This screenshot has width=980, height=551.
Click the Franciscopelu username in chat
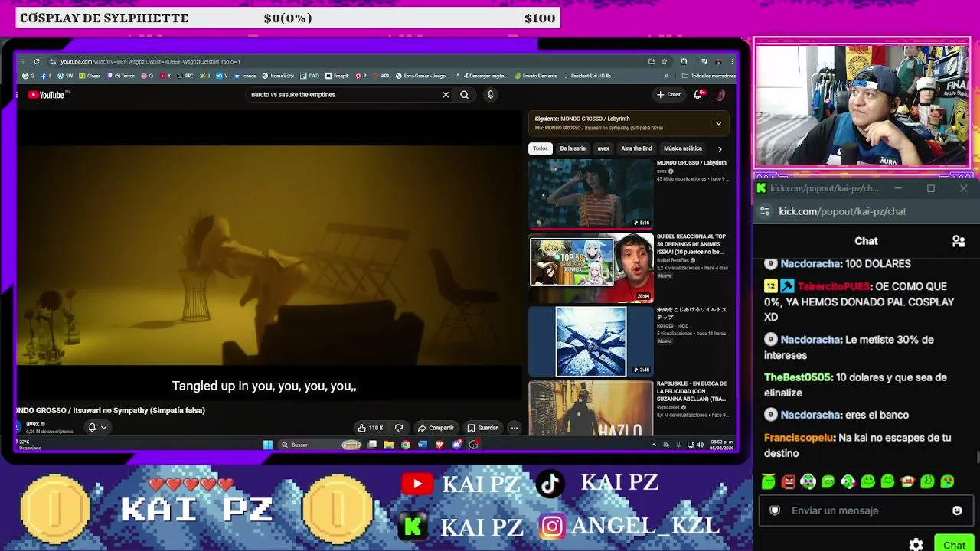(x=799, y=438)
